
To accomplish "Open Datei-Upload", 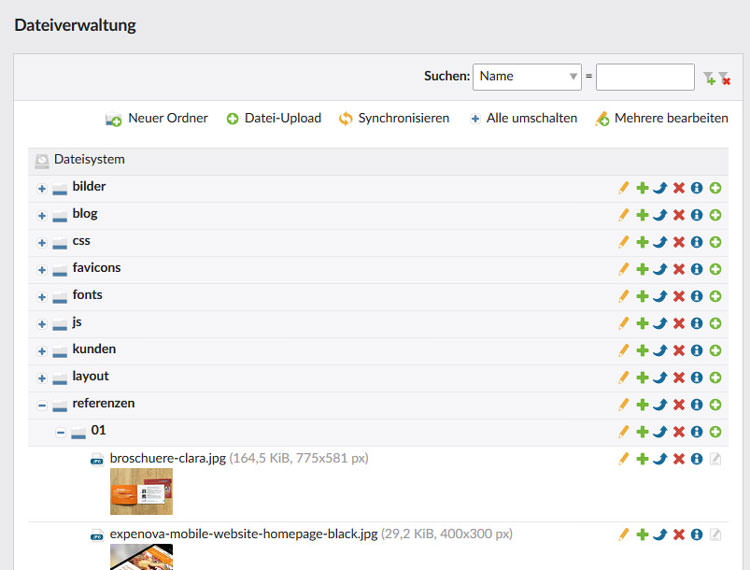I will pyautogui.click(x=274, y=118).
